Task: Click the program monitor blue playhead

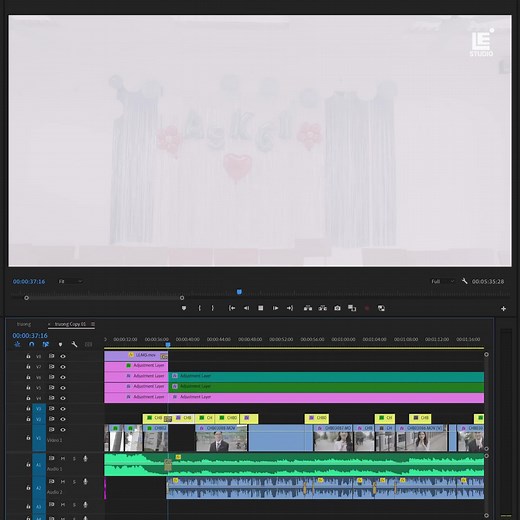Action: pyautogui.click(x=239, y=292)
